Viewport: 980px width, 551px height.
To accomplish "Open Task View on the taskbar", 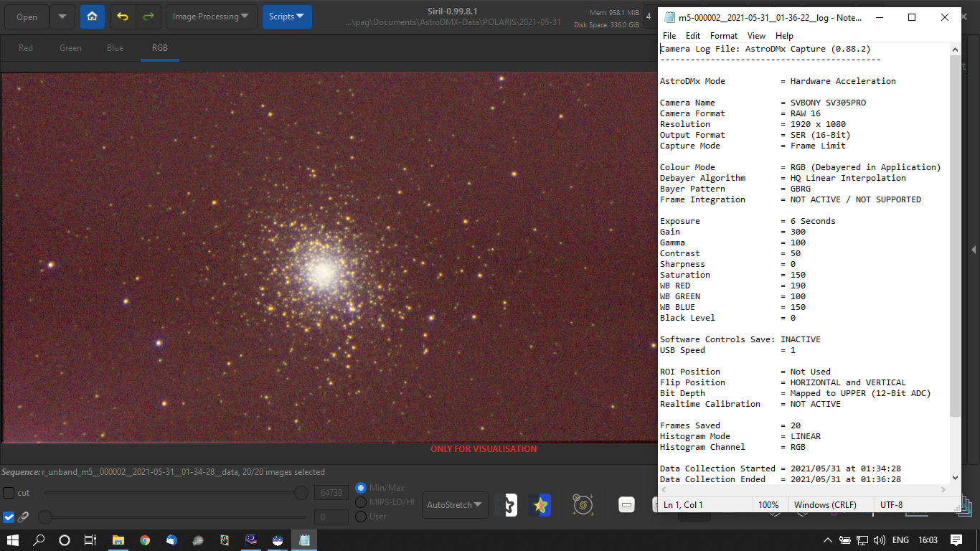I will tap(90, 540).
